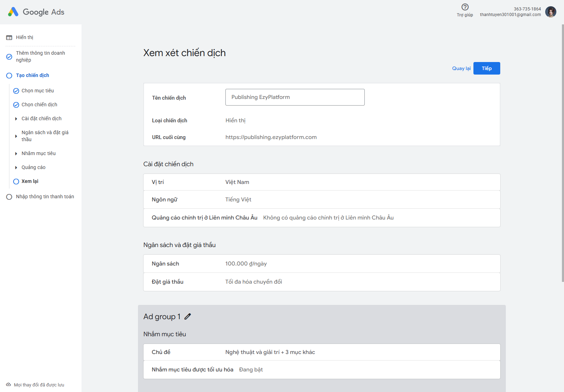Open Ngân sách và đặt giá thầu step label
The width and height of the screenshot is (564, 392).
click(45, 136)
